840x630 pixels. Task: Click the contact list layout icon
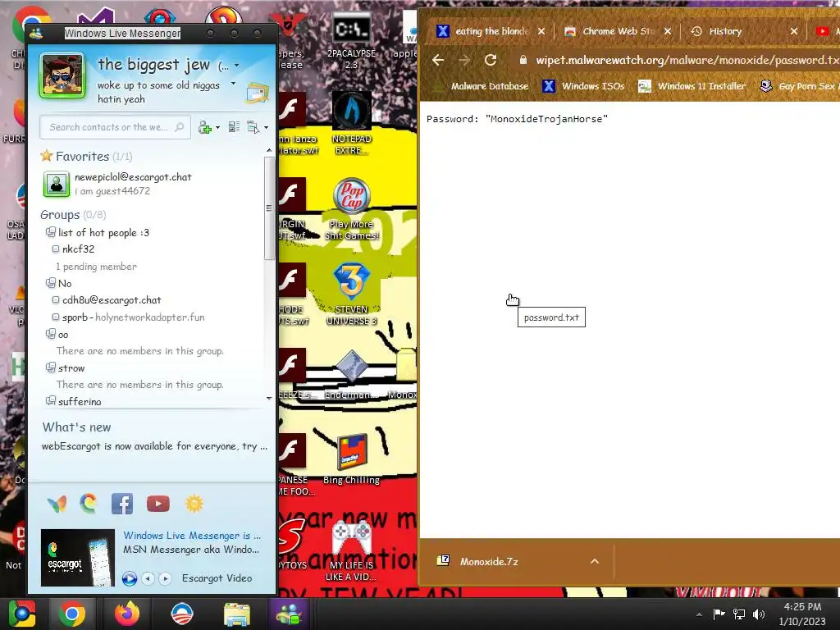(234, 127)
